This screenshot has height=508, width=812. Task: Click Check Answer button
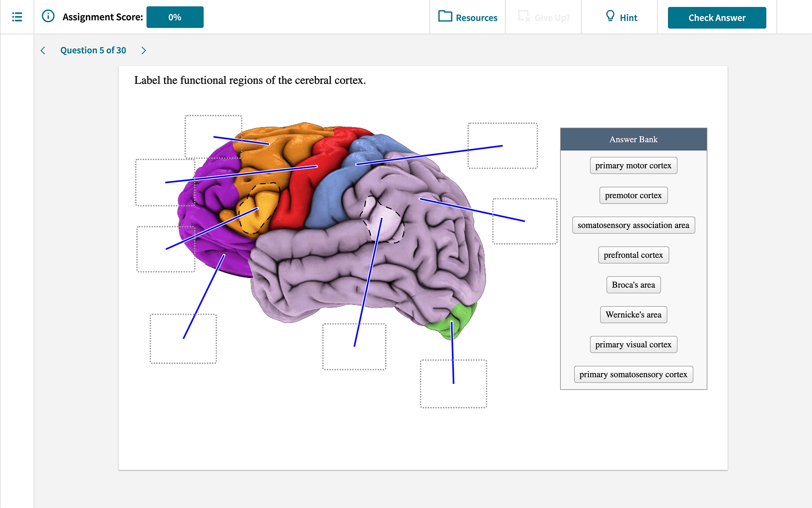pos(717,17)
